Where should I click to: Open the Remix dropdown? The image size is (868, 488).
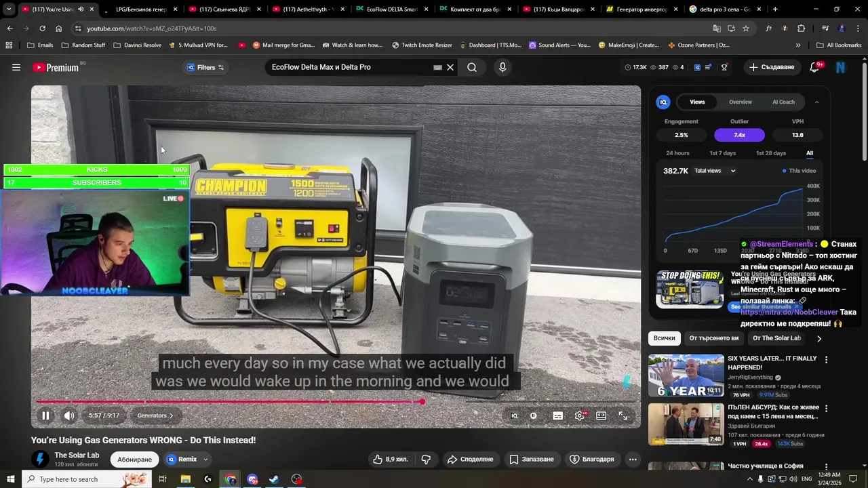pyautogui.click(x=187, y=460)
